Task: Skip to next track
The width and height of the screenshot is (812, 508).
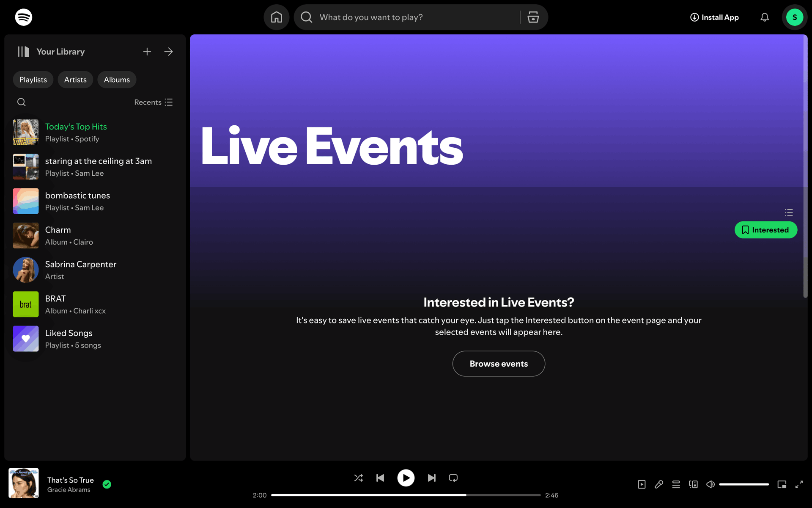Action: pos(432,478)
